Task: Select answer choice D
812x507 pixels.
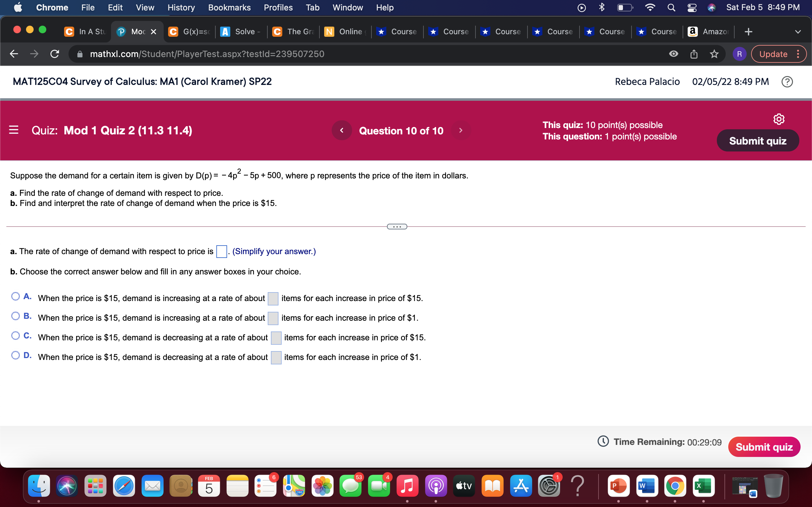Action: click(x=15, y=355)
